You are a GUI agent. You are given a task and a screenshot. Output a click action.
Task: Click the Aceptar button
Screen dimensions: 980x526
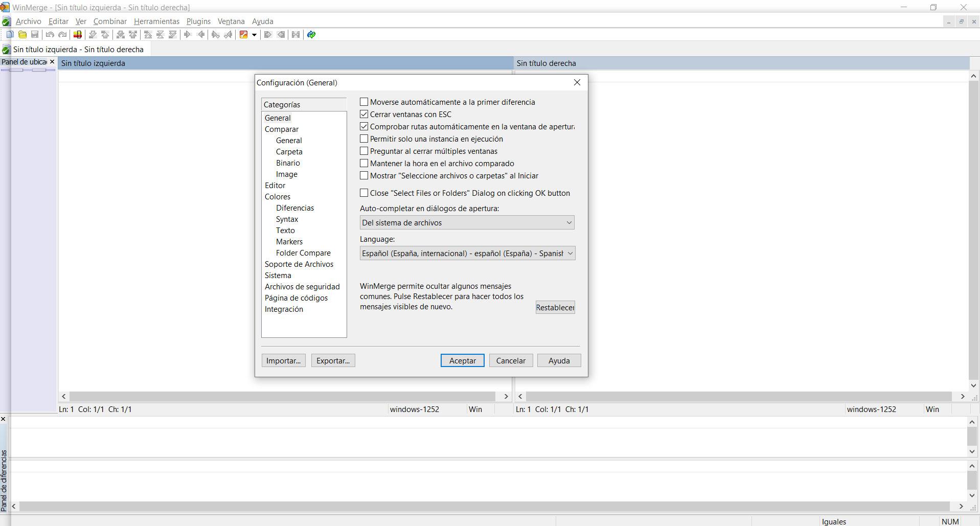pos(462,360)
